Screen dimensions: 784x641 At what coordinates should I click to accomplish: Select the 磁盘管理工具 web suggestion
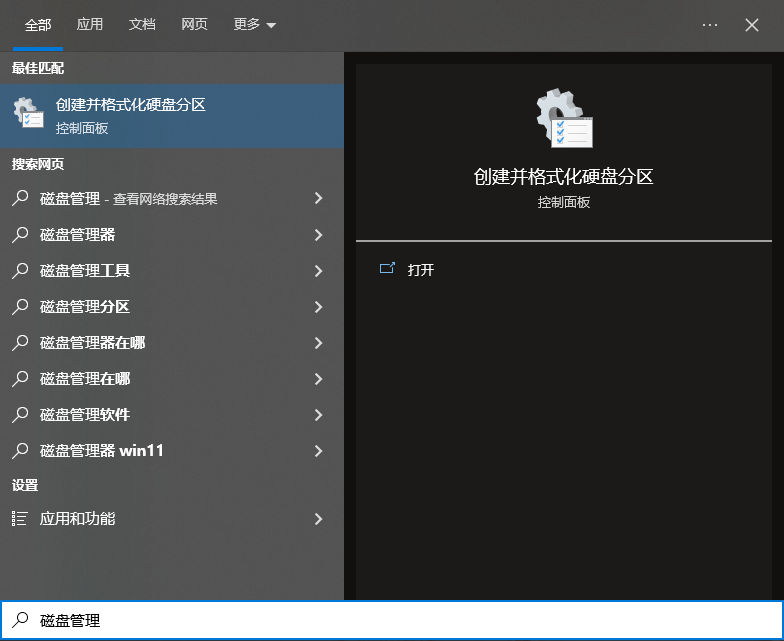tap(172, 270)
